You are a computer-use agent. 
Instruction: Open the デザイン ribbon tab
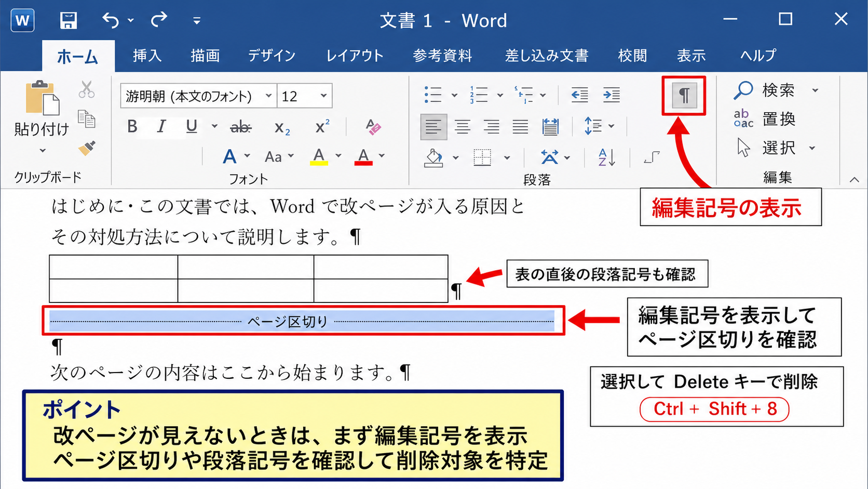(272, 56)
